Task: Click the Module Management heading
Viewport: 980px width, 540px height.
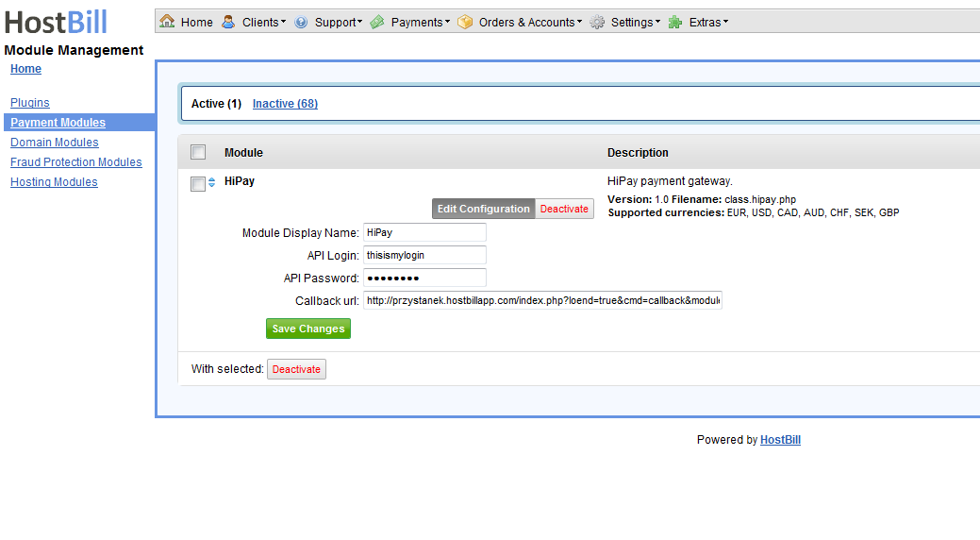Action: [74, 50]
